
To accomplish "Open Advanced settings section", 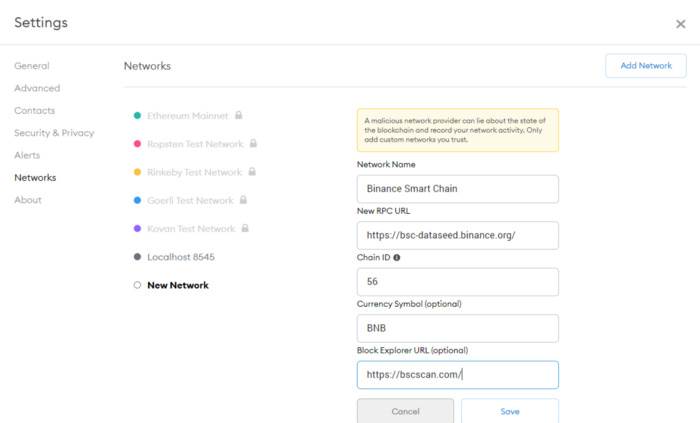I will (x=37, y=88).
